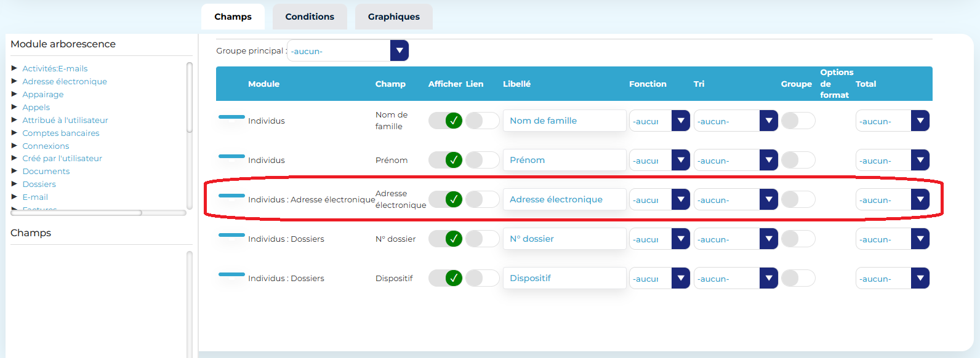Click the drag handle of the Dispositif row
Image resolution: width=980 pixels, height=358 pixels.
click(x=231, y=274)
